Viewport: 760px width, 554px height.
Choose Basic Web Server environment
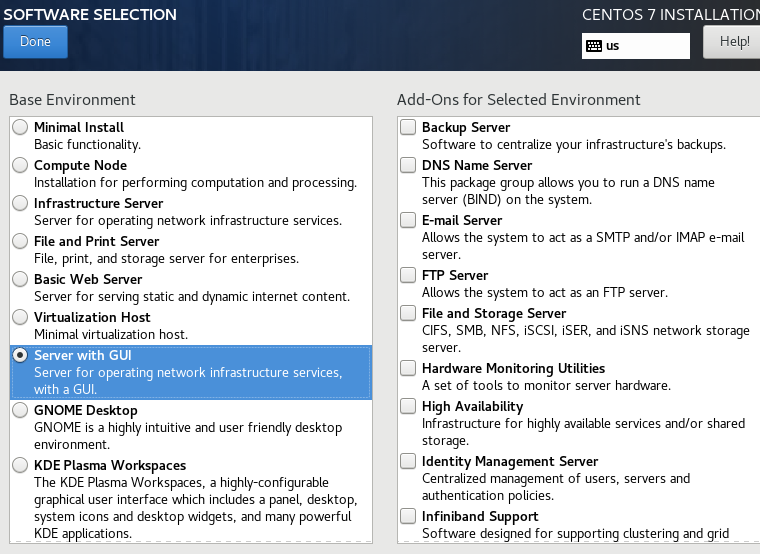click(20, 280)
